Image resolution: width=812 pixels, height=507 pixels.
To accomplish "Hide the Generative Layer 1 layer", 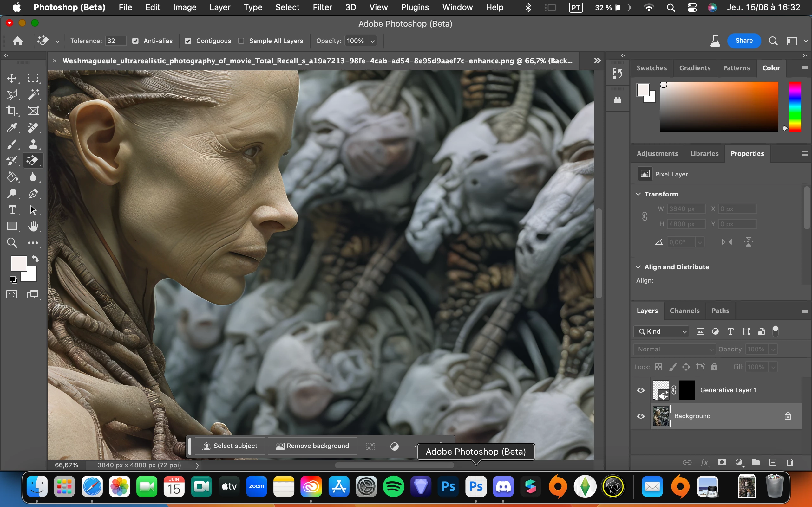I will click(641, 390).
